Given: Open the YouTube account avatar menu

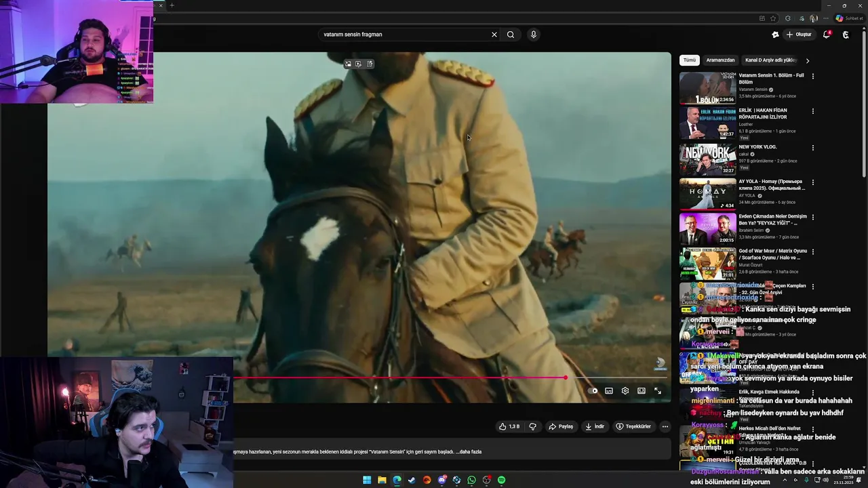Looking at the screenshot, I should pos(846,35).
